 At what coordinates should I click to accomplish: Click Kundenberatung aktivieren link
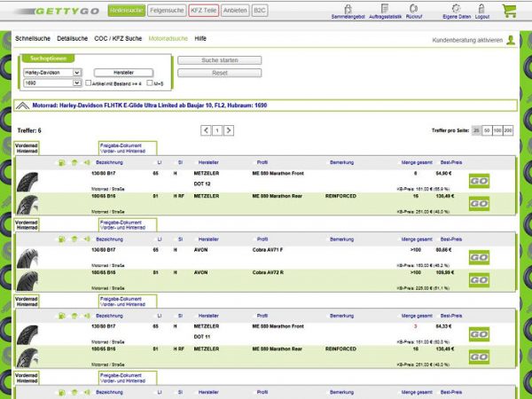point(467,40)
